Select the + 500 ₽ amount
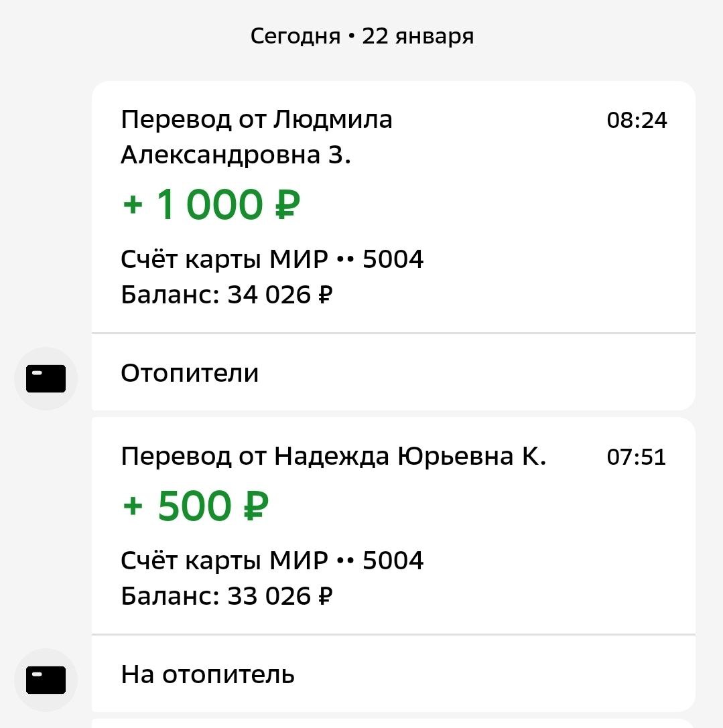Image resolution: width=723 pixels, height=728 pixels. point(196,506)
